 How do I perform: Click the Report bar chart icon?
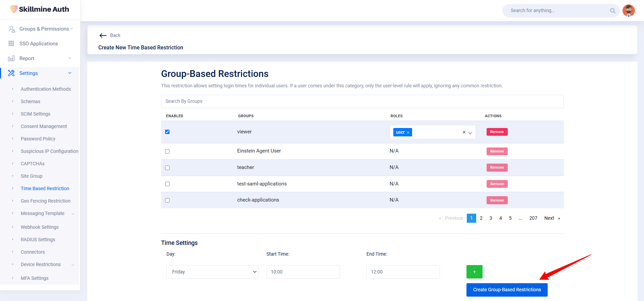tap(11, 58)
